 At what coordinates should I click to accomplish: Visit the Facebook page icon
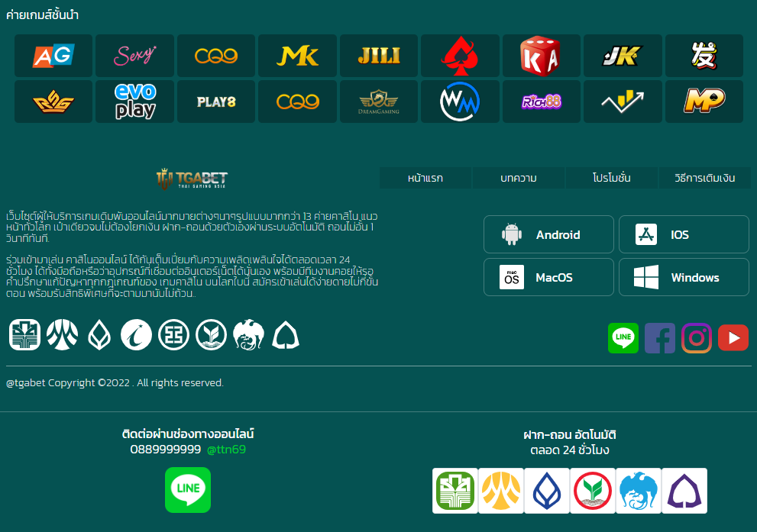coord(660,338)
